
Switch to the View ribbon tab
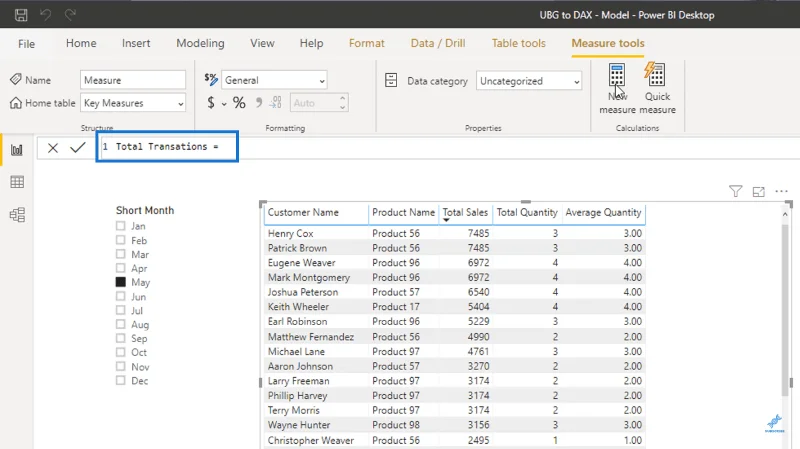click(x=262, y=43)
